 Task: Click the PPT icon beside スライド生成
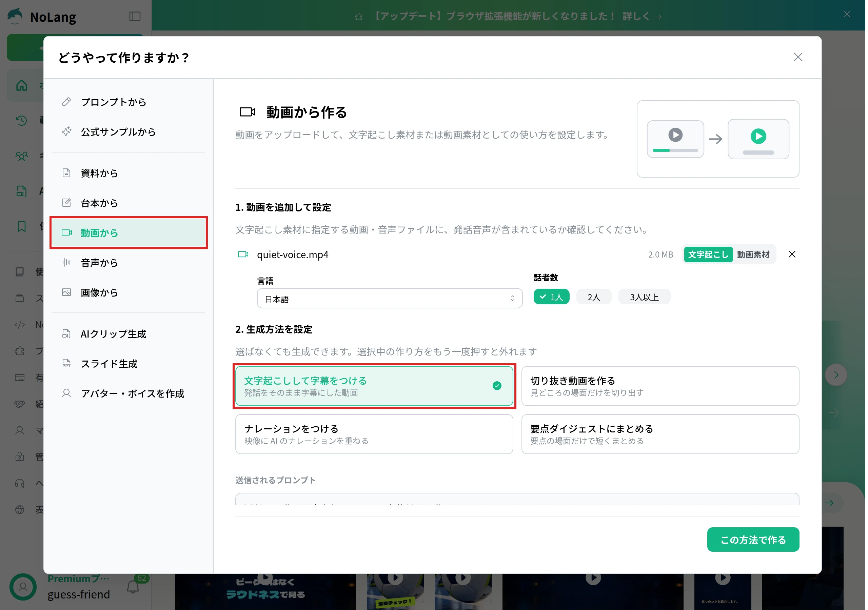[x=66, y=364]
